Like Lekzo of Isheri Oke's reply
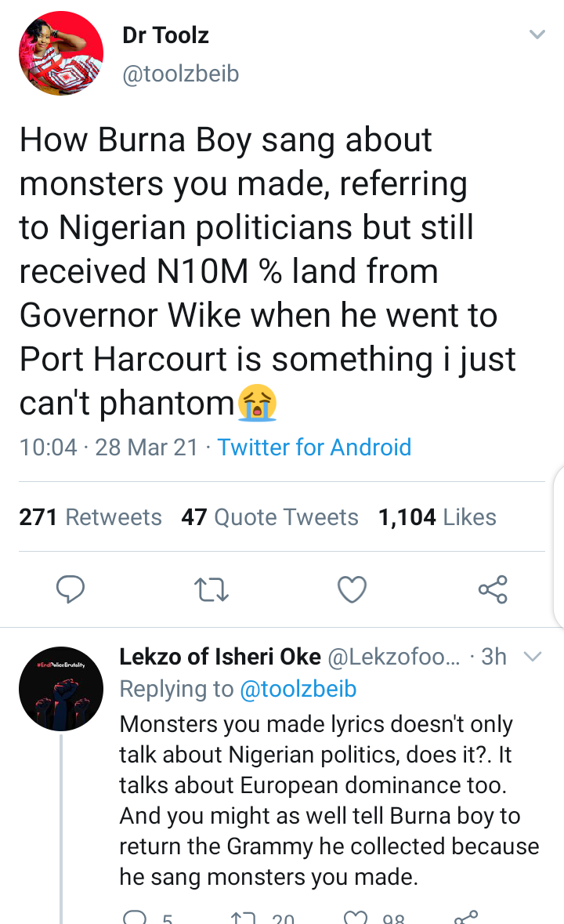Viewport: 564px width, 924px height. click(356, 917)
